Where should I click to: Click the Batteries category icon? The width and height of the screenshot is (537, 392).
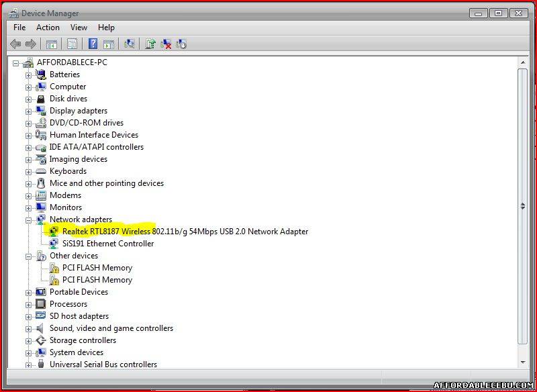tap(41, 75)
